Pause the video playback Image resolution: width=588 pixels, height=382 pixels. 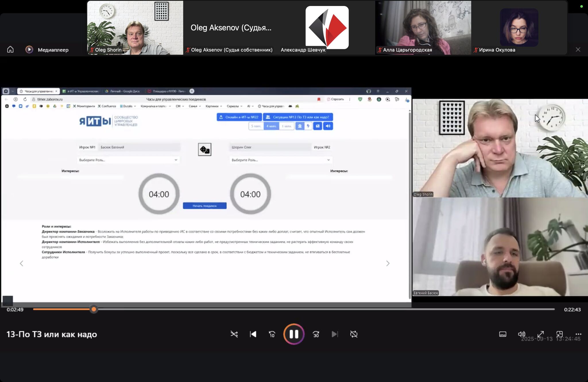click(x=293, y=334)
